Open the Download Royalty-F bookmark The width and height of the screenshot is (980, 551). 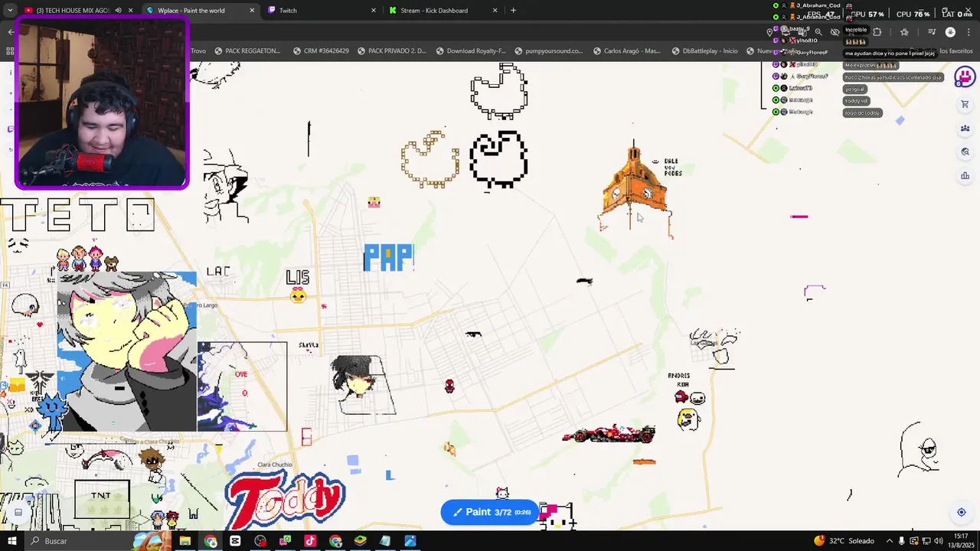coord(471,51)
